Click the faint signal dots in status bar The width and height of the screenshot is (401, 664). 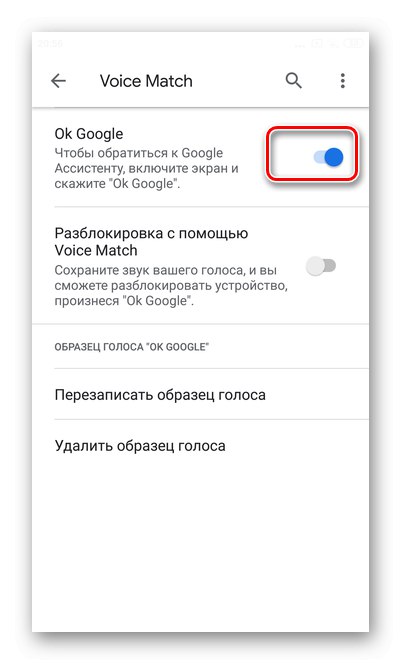click(299, 45)
